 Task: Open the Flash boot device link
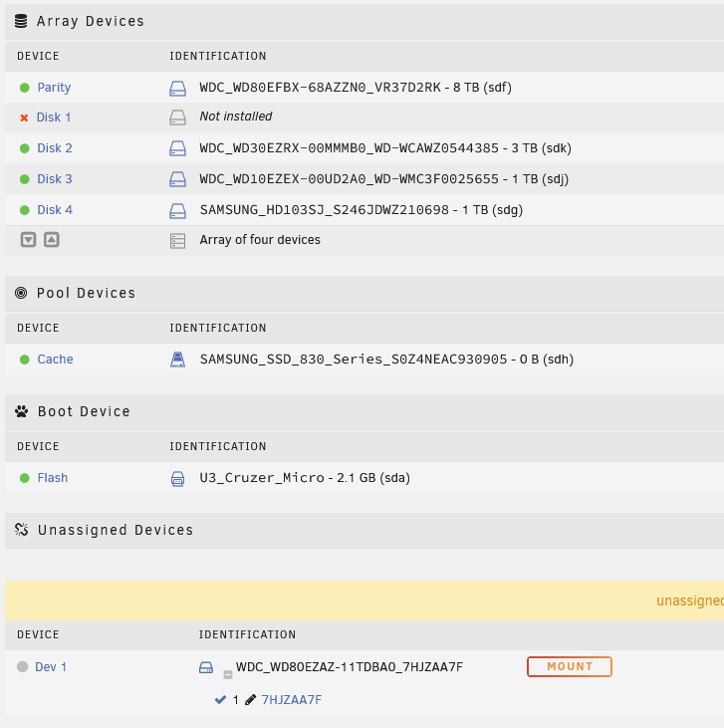(x=53, y=478)
